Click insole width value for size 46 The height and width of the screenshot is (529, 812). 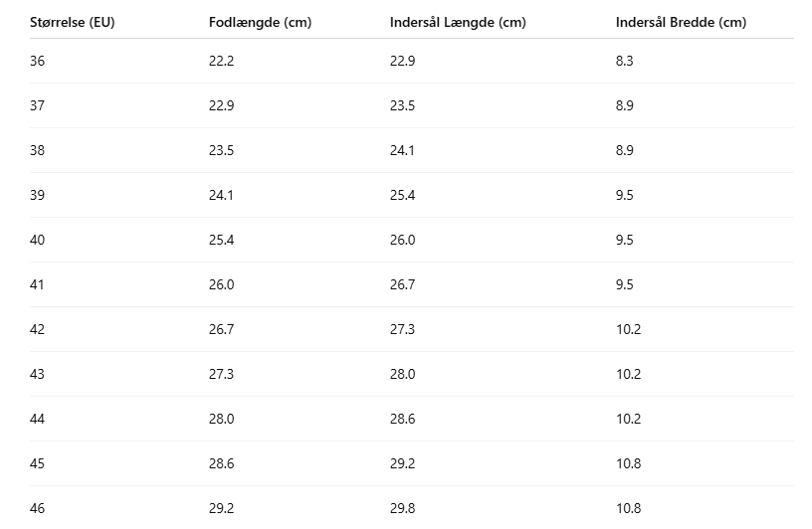pos(628,509)
